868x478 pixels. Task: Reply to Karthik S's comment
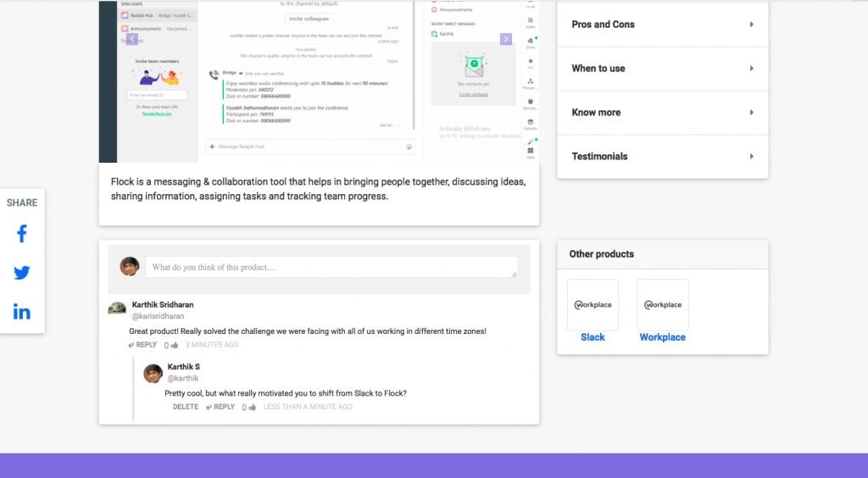220,407
